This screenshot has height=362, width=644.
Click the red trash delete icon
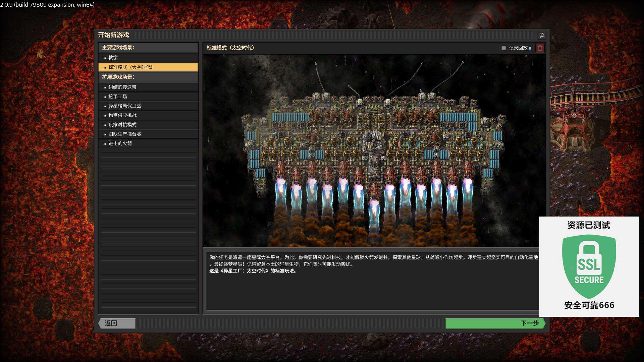(540, 48)
